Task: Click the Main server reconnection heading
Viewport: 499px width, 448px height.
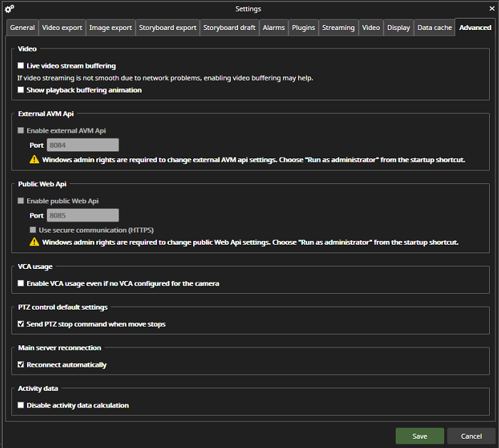Action: [59, 347]
